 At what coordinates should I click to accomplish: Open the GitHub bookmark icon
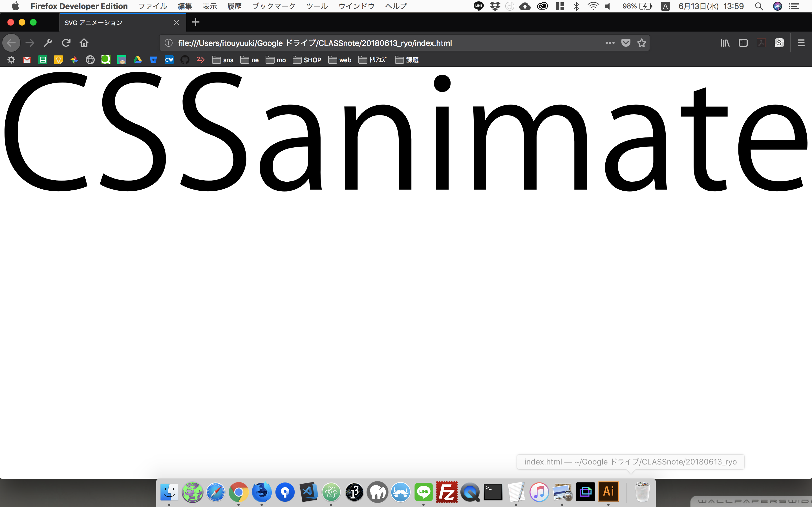click(185, 60)
